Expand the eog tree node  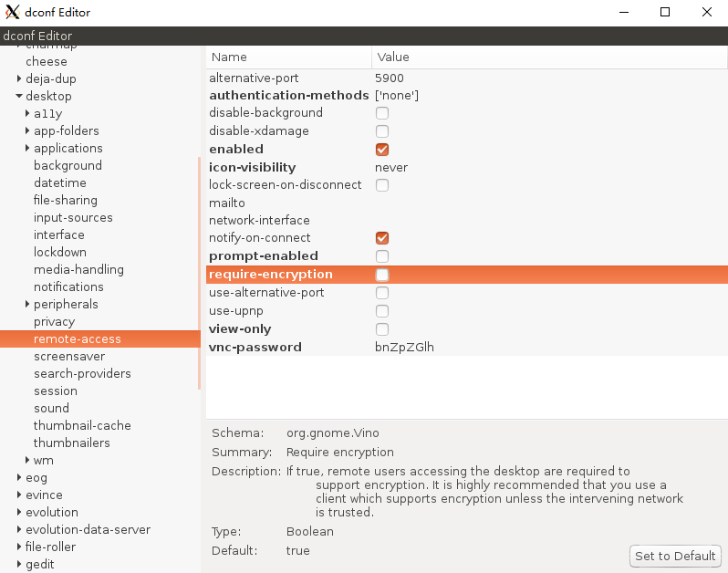[19, 477]
